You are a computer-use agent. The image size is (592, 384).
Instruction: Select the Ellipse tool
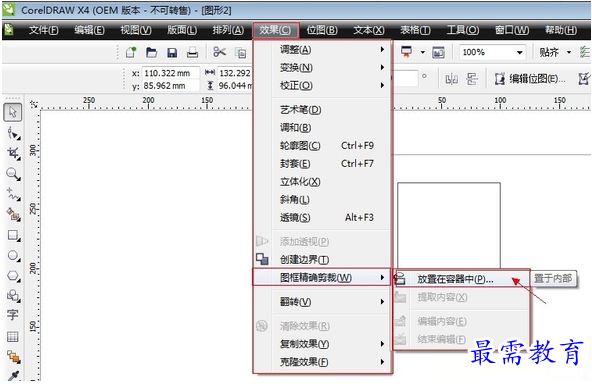[x=14, y=256]
